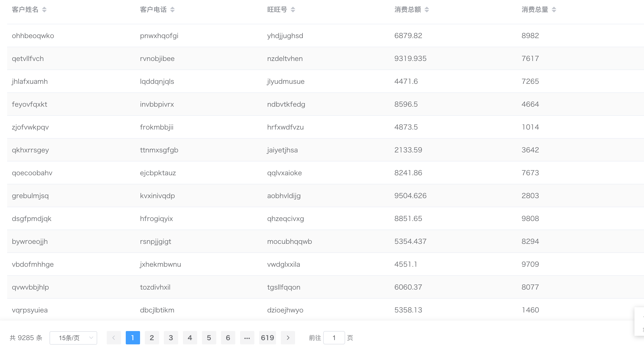
Task: Click the 旺旺号 column header
Action: 277,10
